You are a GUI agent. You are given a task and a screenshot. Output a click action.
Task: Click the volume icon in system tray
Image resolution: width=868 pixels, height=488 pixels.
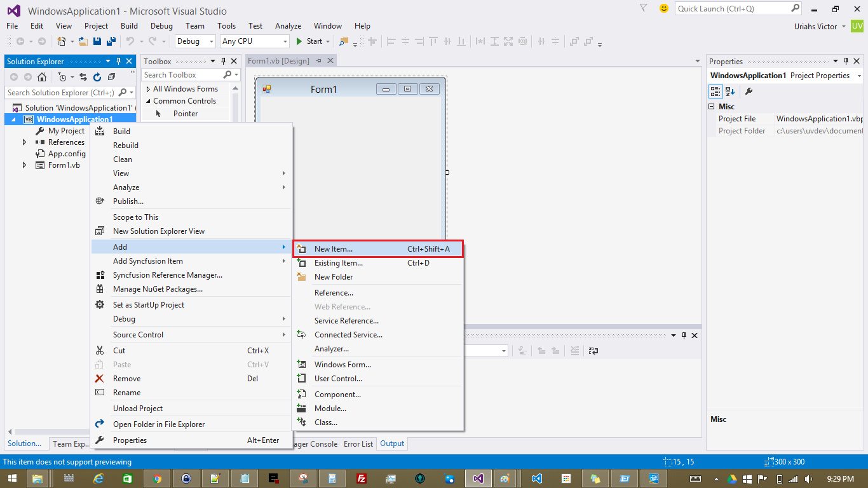click(809, 478)
